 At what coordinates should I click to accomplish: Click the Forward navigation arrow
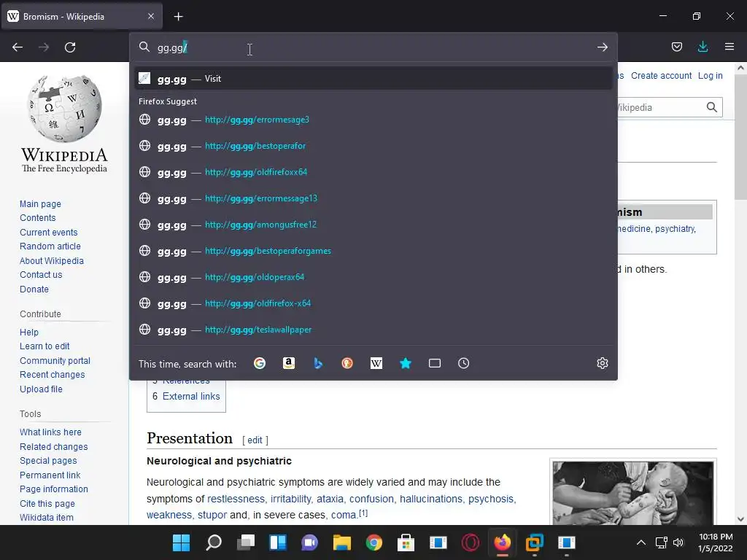click(x=44, y=47)
